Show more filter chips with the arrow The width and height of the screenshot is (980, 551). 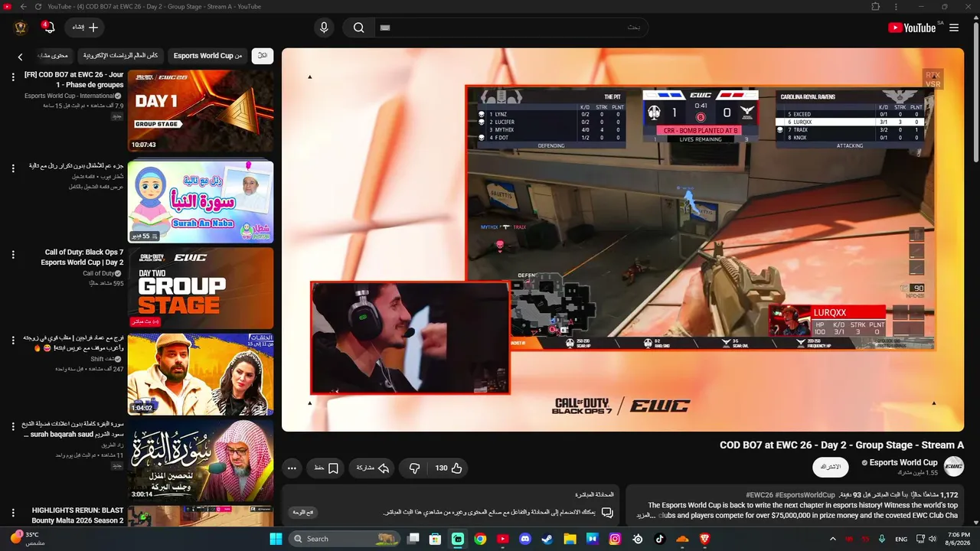point(21,57)
